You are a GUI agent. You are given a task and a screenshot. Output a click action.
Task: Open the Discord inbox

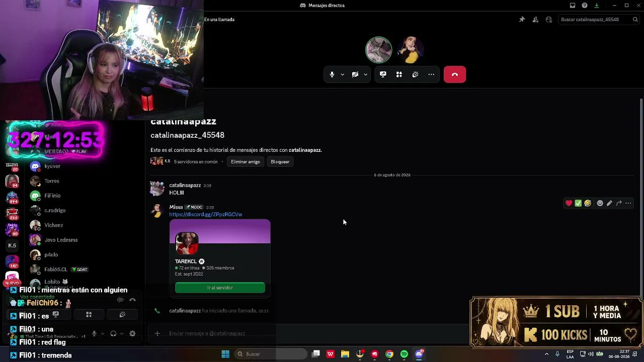pyautogui.click(x=573, y=6)
